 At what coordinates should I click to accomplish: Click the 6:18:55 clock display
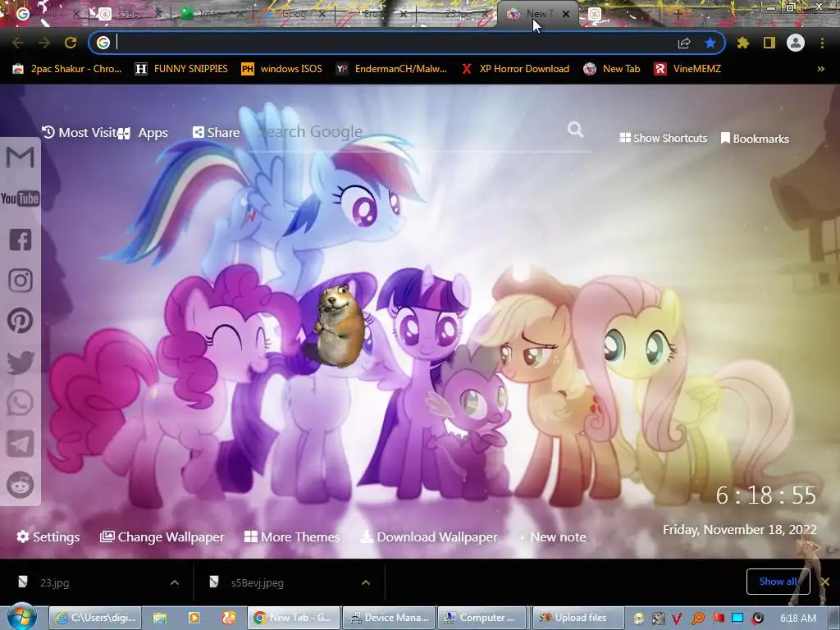pos(766,495)
